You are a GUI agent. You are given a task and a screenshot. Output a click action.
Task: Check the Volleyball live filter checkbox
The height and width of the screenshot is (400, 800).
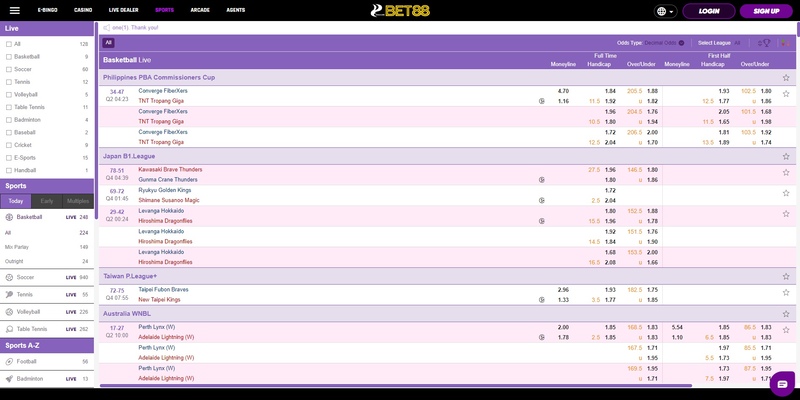pos(9,94)
